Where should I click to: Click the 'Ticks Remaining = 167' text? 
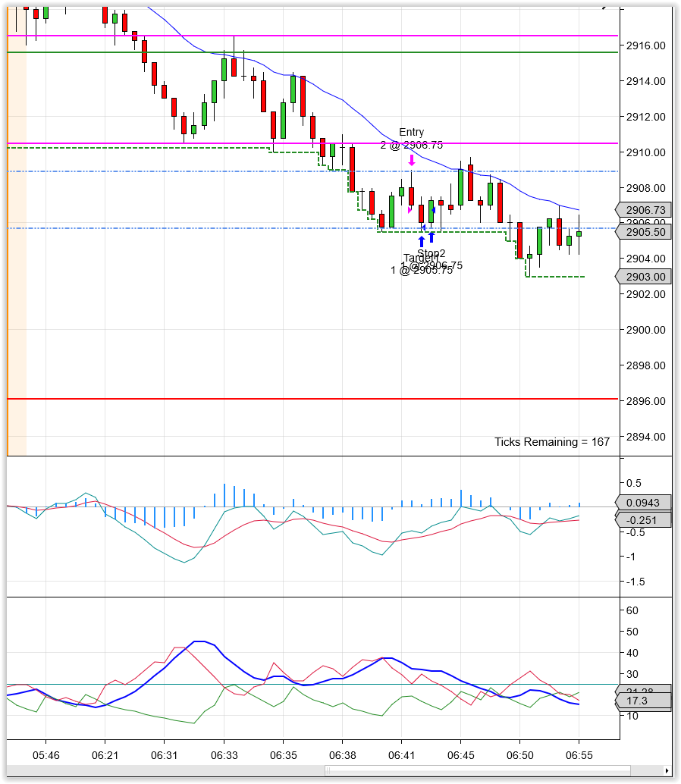pos(552,442)
